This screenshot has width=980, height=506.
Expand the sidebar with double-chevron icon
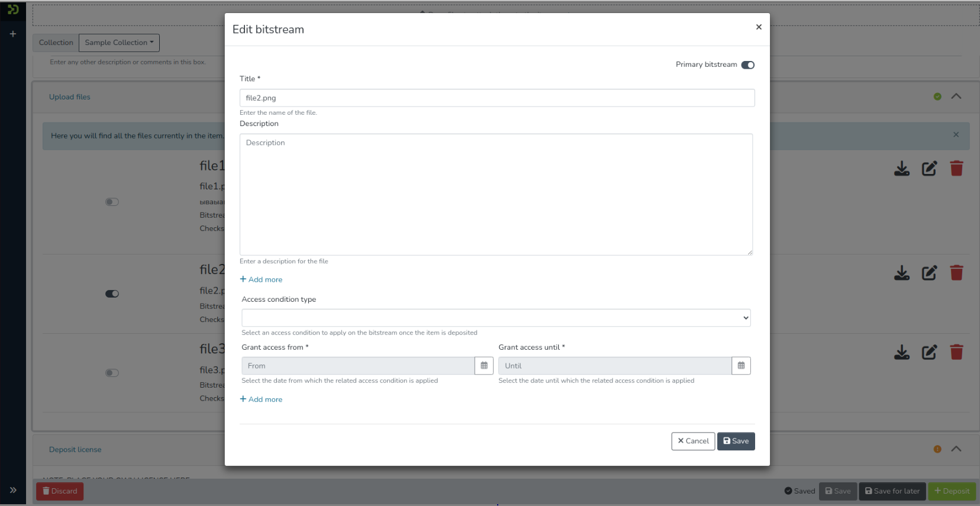(x=12, y=490)
